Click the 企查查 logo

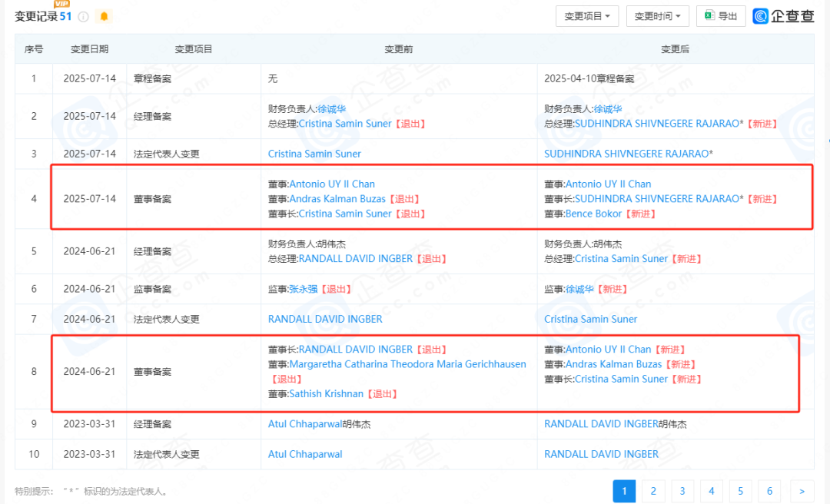[x=783, y=16]
